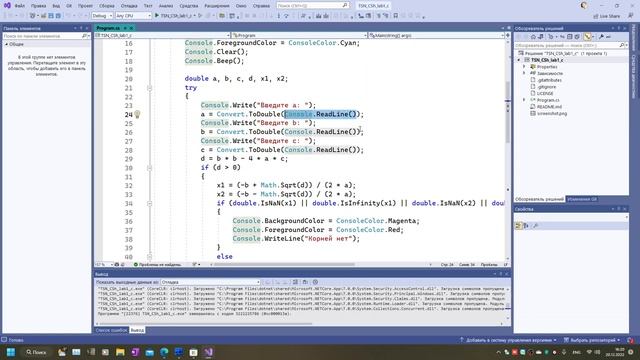This screenshot has width=640, height=360.
Task: Click the Live Share button
Action: 607,16
